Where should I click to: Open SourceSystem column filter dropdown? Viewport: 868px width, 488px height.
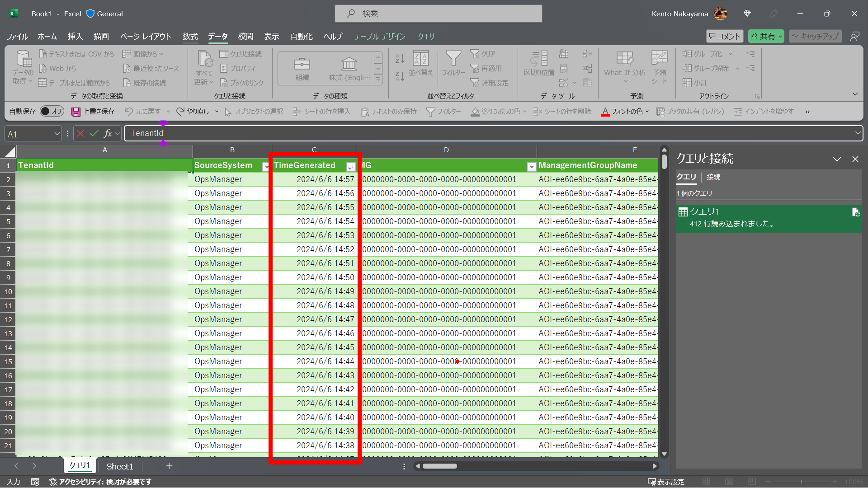pyautogui.click(x=266, y=167)
